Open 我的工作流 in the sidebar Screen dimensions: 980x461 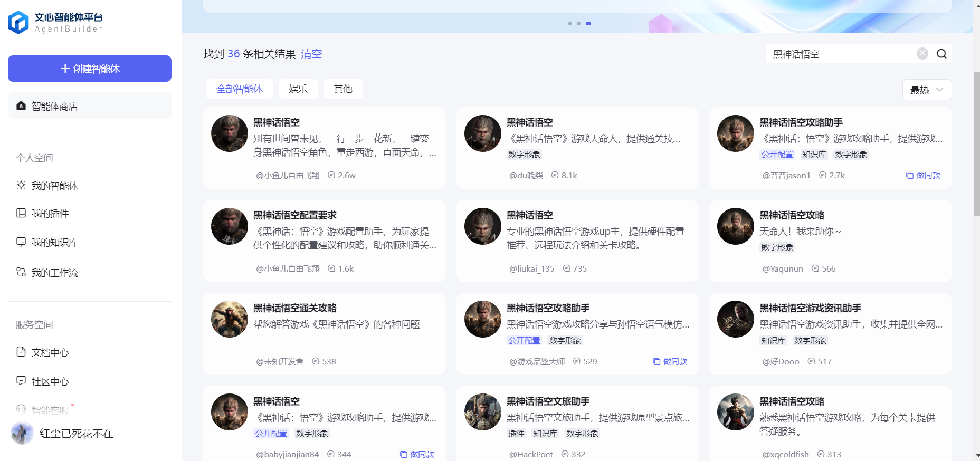(54, 273)
